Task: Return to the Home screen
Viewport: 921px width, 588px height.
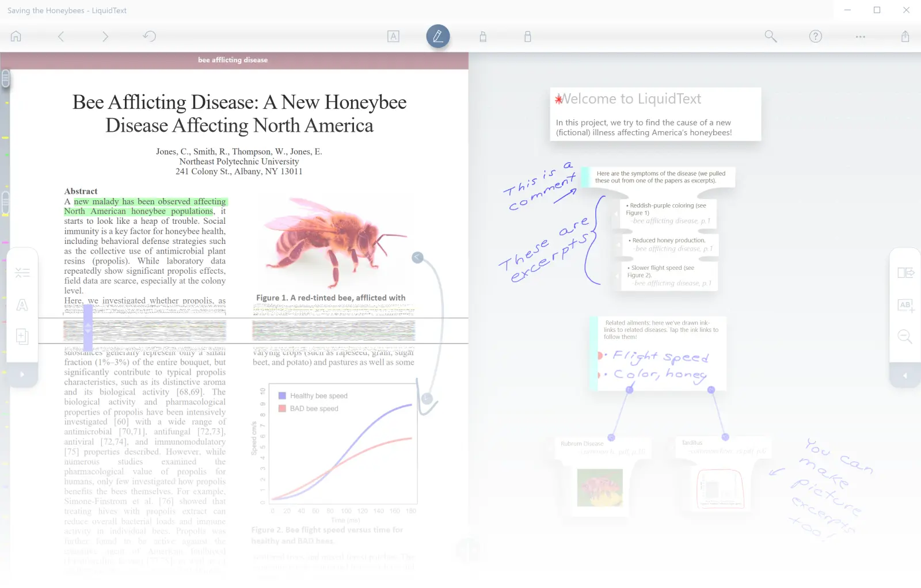Action: pos(16,36)
